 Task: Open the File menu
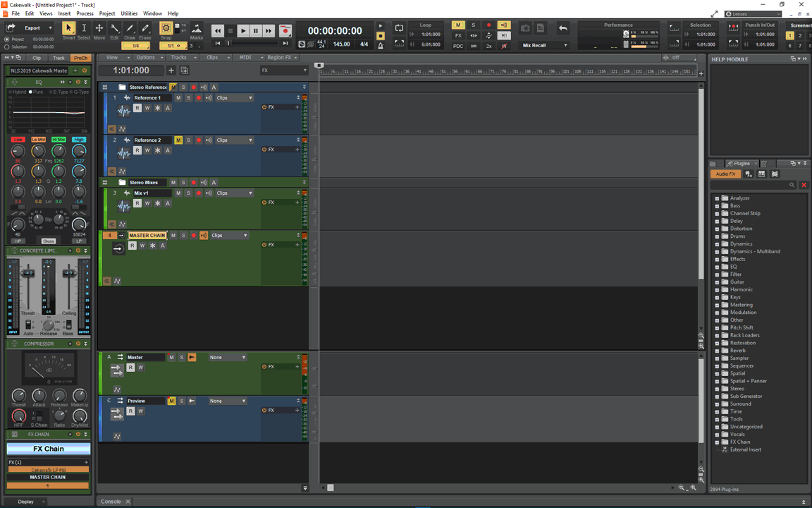16,13
